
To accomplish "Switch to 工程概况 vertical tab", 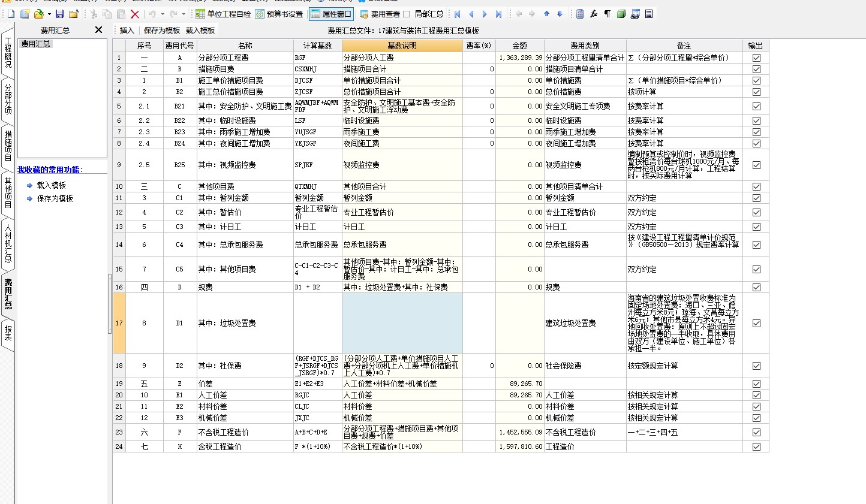I will pyautogui.click(x=8, y=53).
